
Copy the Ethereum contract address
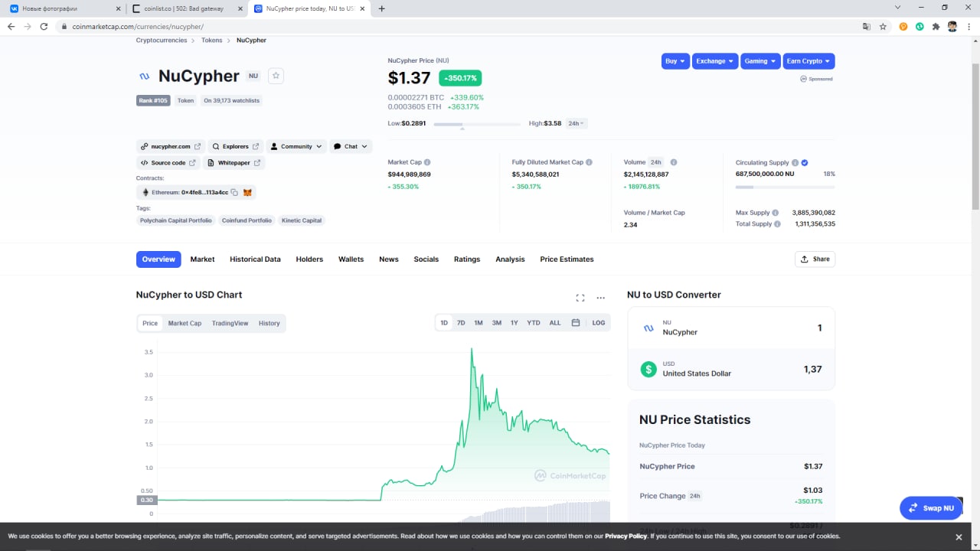click(x=234, y=193)
